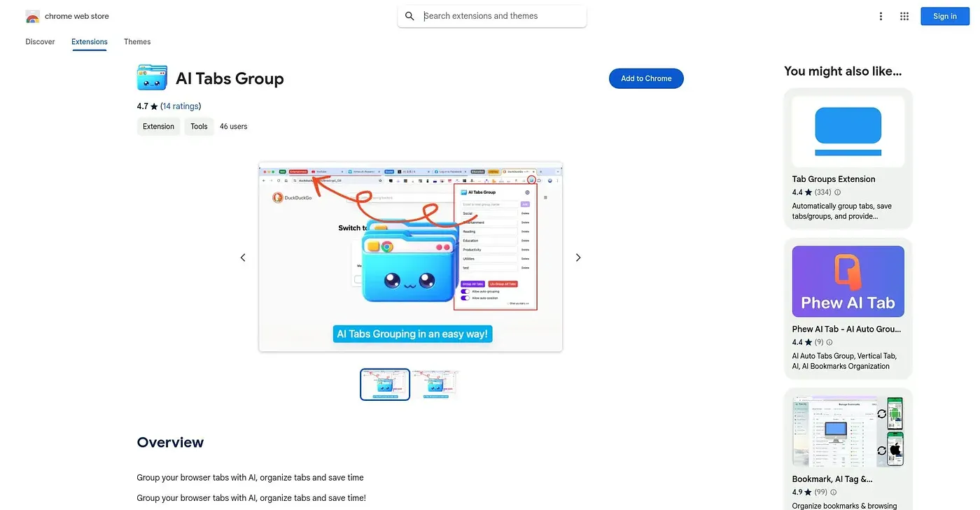Viewport: 980px width, 510px height.
Task: Click the Phew AI Tab - AI Auto Group title
Action: click(x=846, y=329)
